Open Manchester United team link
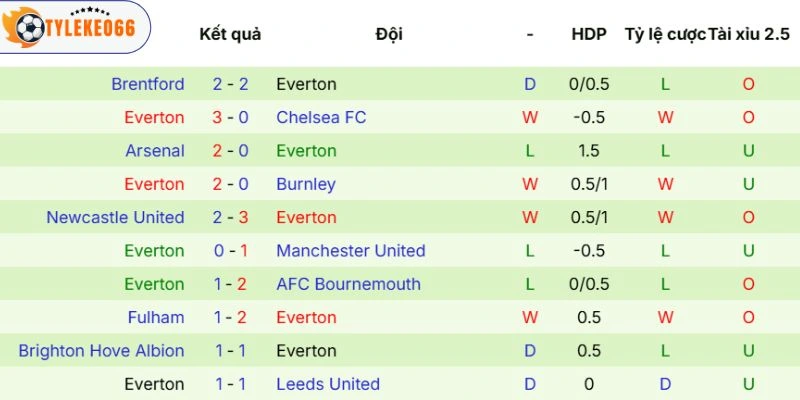The height and width of the screenshot is (400, 800). [351, 251]
